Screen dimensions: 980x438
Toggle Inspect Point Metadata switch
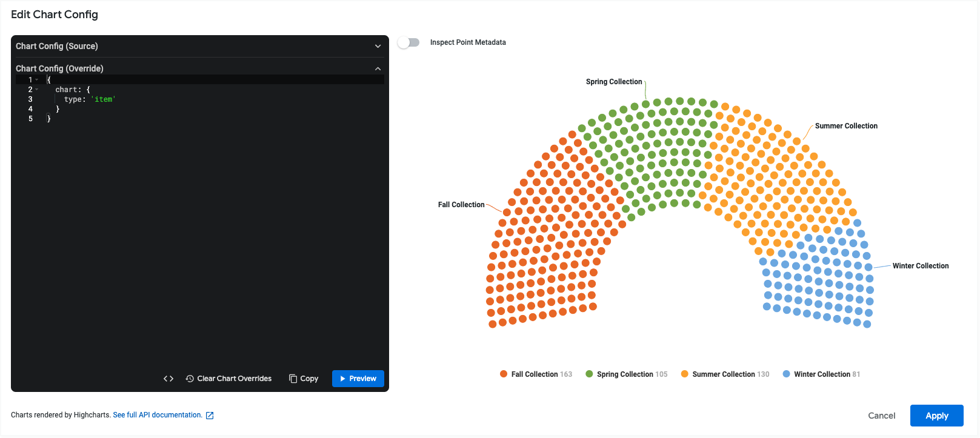pyautogui.click(x=408, y=42)
